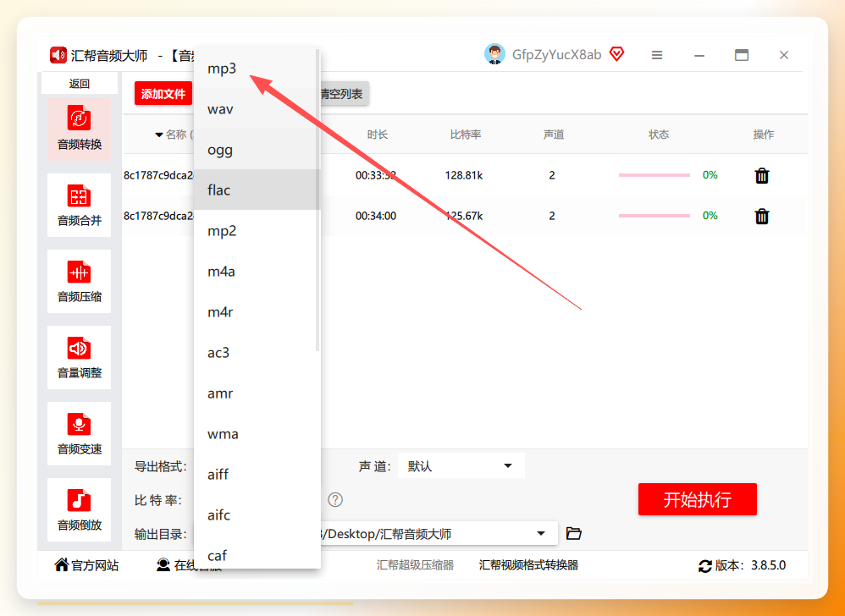This screenshot has height=616, width=845.
Task: Click the 00:34:00 duration cell
Action: [x=376, y=216]
